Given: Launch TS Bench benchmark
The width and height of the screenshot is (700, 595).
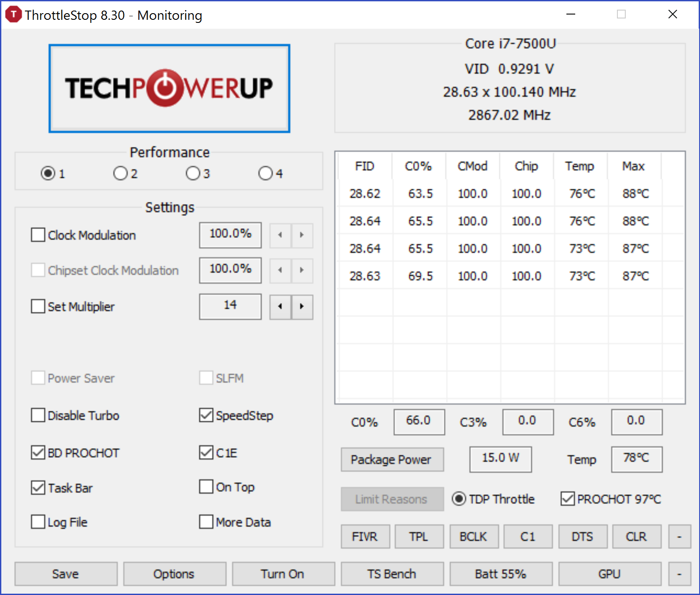Looking at the screenshot, I should click(392, 574).
